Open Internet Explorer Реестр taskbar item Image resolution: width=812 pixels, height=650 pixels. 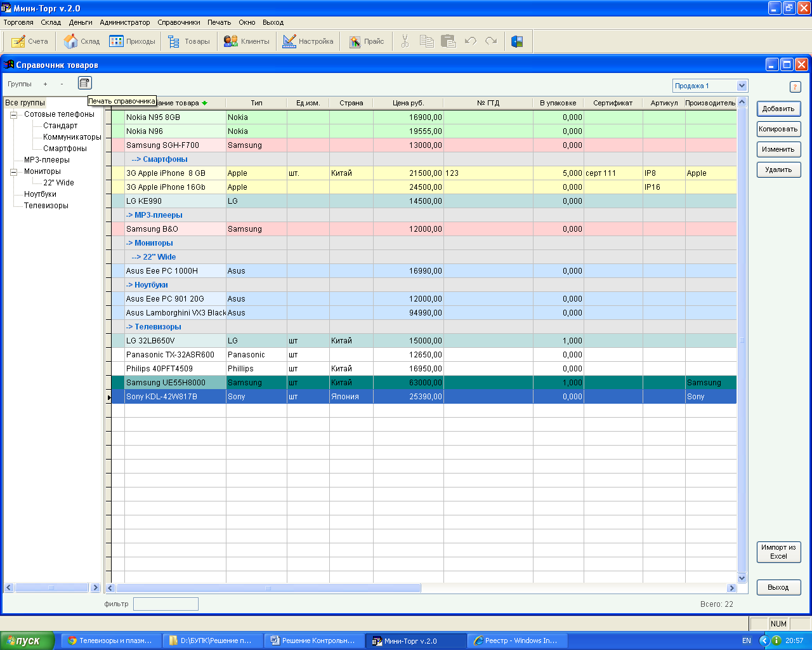(516, 640)
